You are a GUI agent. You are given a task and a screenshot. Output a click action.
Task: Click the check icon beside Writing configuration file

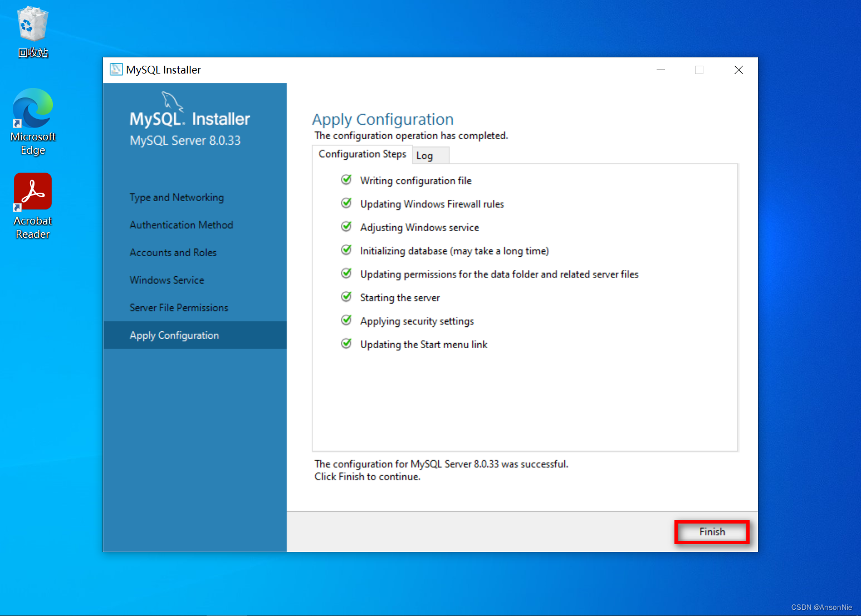[346, 180]
